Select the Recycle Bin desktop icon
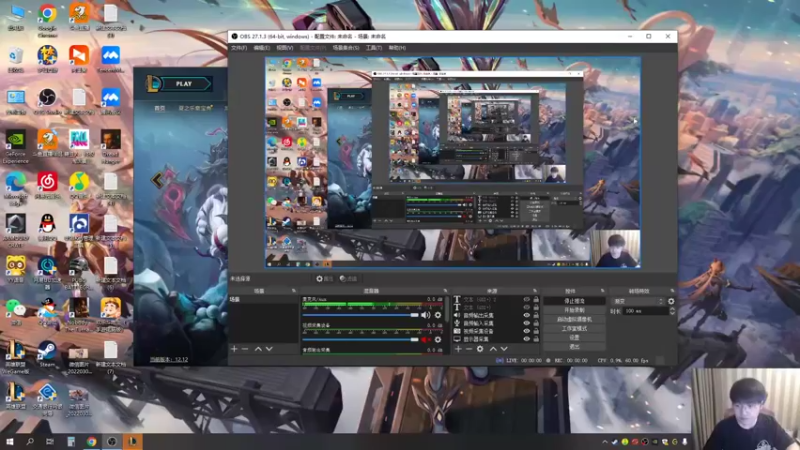The width and height of the screenshot is (800, 450). 16,59
